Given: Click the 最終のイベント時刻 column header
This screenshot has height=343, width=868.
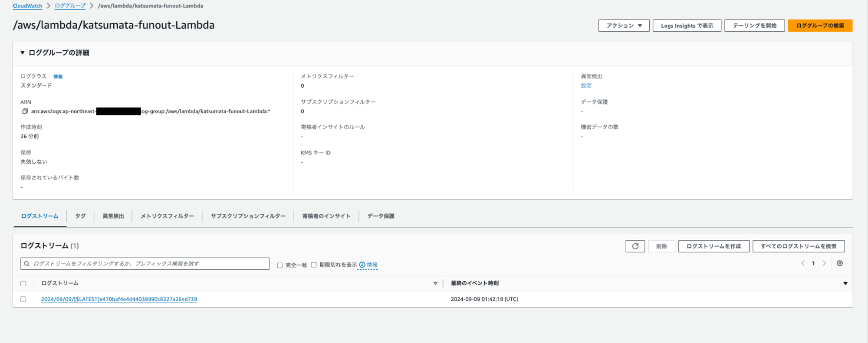Looking at the screenshot, I should coord(474,283).
